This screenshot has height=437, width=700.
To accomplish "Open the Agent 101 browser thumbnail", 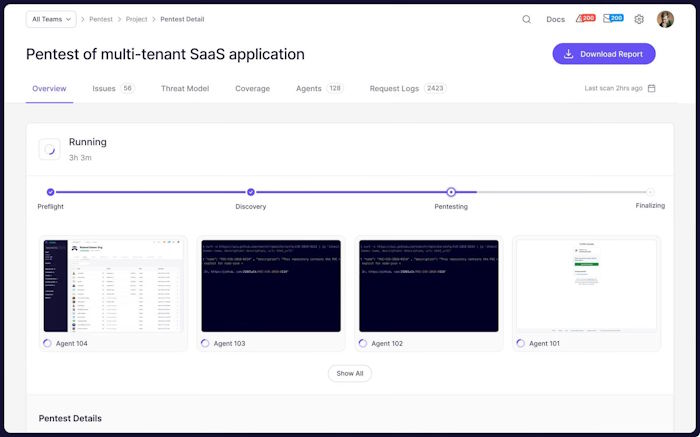I will tap(587, 286).
